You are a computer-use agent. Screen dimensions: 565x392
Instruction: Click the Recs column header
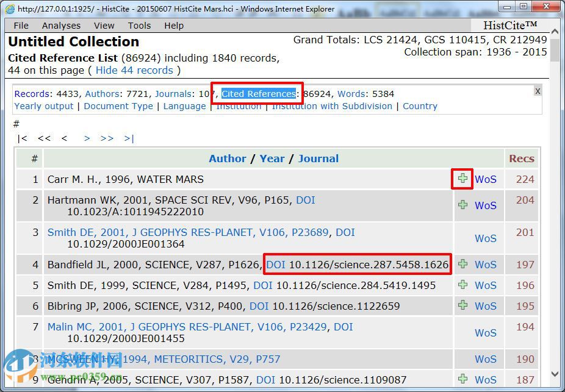(522, 159)
